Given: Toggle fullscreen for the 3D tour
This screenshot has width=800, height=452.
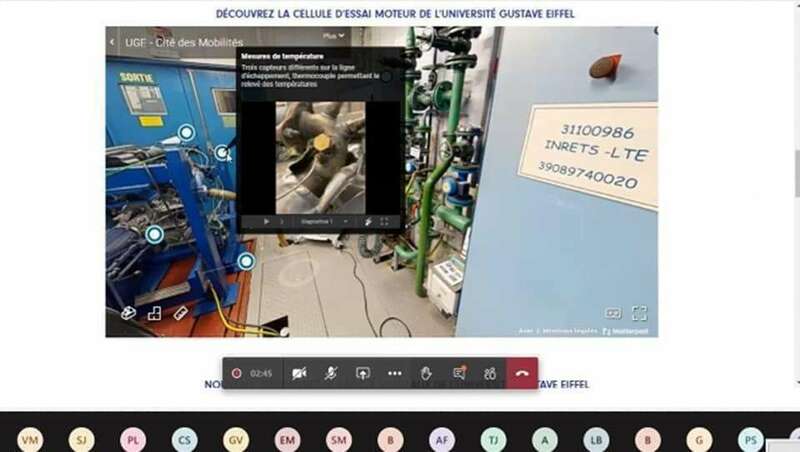Looking at the screenshot, I should pos(639,313).
